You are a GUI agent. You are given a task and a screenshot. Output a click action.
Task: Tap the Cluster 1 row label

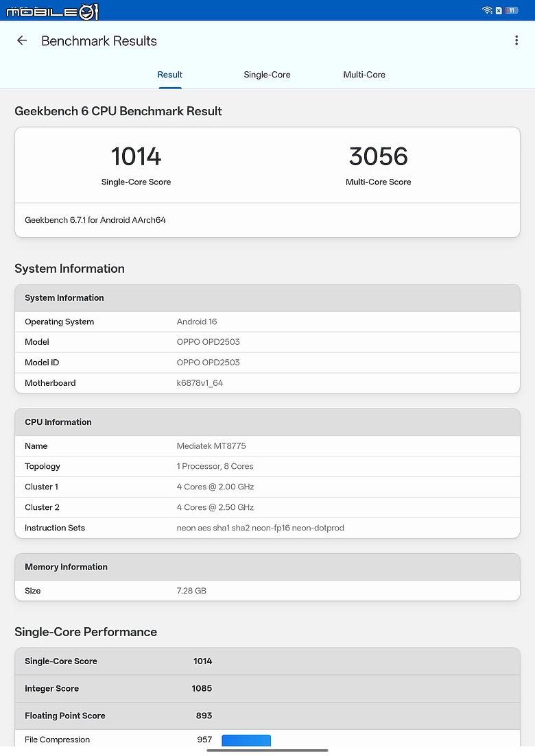tap(41, 487)
